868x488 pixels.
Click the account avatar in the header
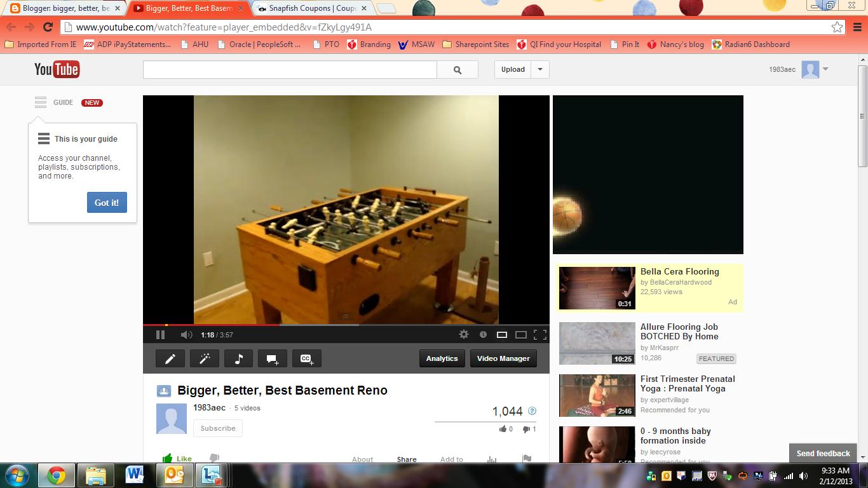(810, 69)
